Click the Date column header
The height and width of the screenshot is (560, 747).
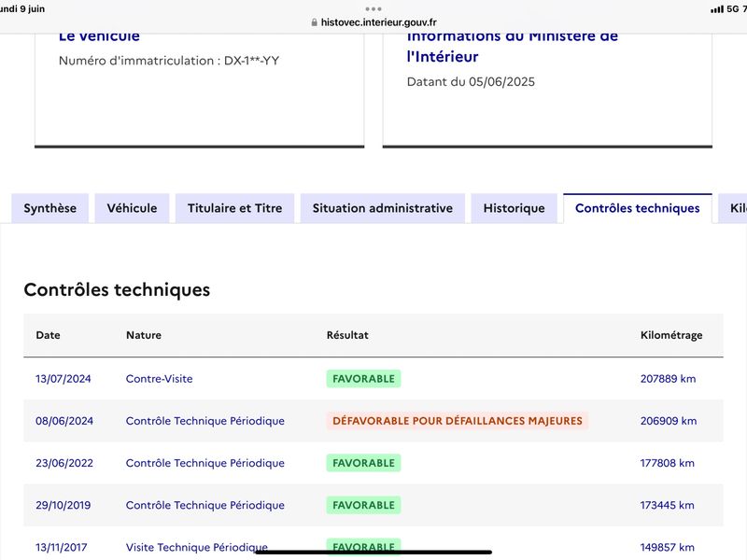click(x=49, y=335)
